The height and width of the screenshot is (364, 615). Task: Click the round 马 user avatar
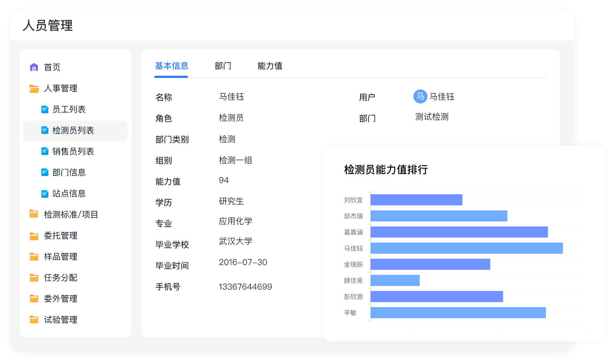[x=420, y=96]
